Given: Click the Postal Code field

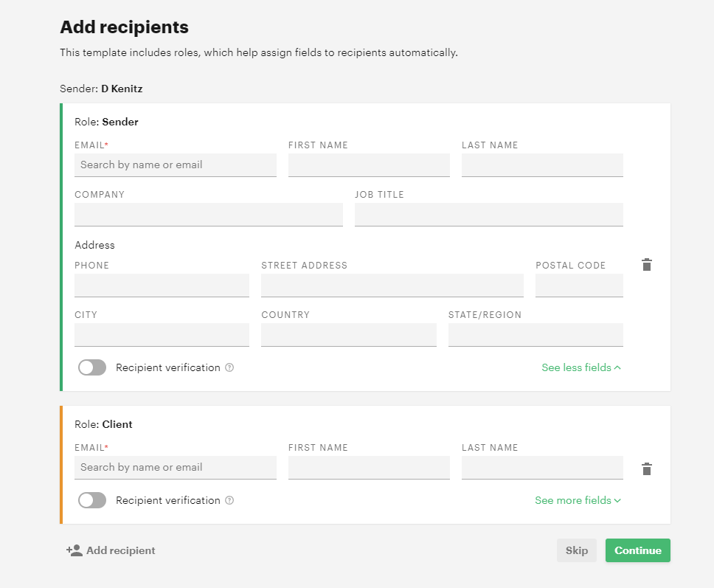Looking at the screenshot, I should point(579,285).
